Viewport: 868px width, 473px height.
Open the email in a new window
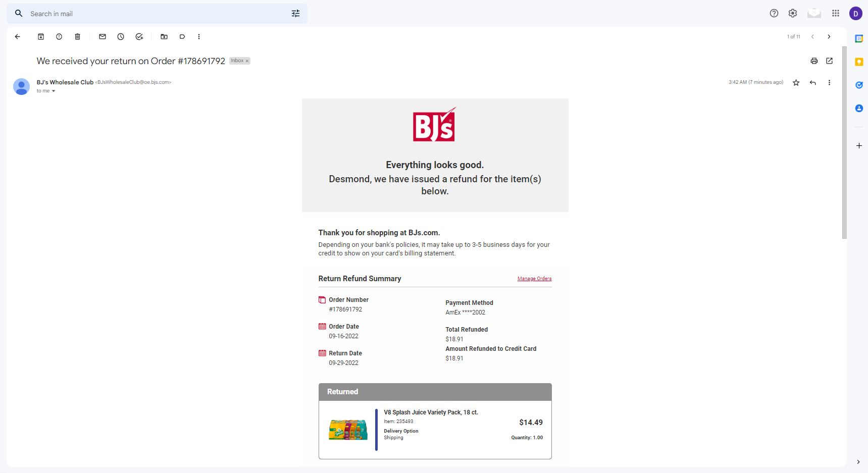(829, 61)
